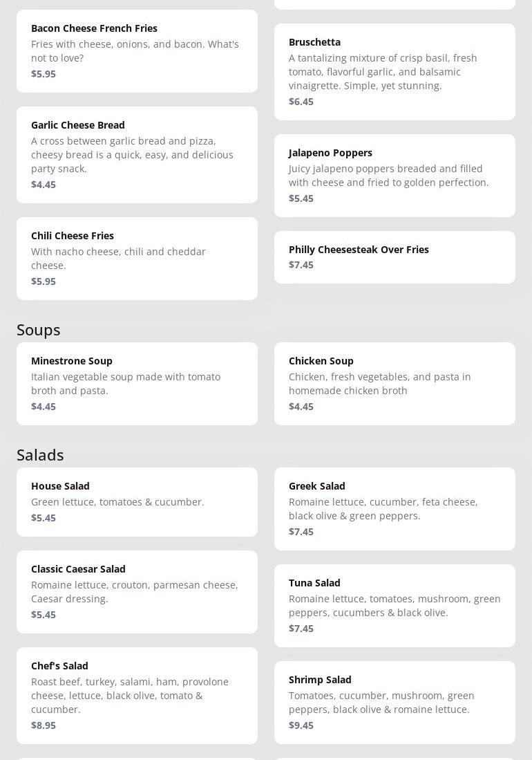Pick the Minestrone Soup card
Screen dimensions: 532x760
tap(137, 383)
